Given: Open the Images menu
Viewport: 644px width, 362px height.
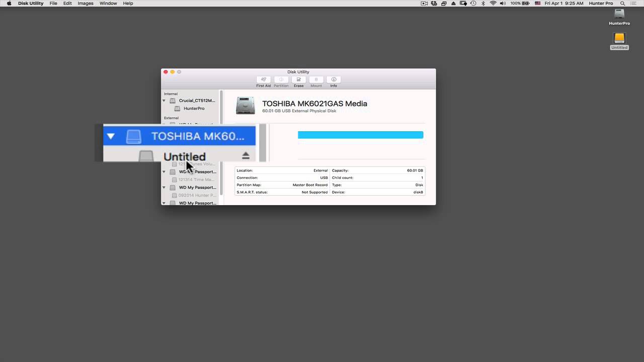Looking at the screenshot, I should point(86,4).
